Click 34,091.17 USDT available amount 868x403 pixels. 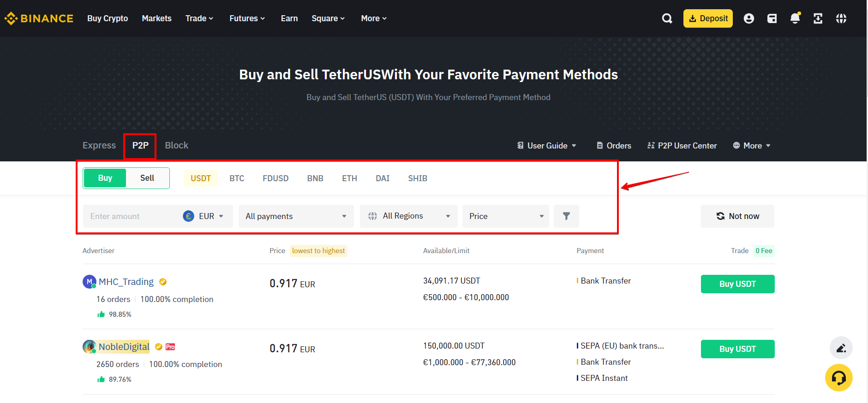(x=452, y=281)
